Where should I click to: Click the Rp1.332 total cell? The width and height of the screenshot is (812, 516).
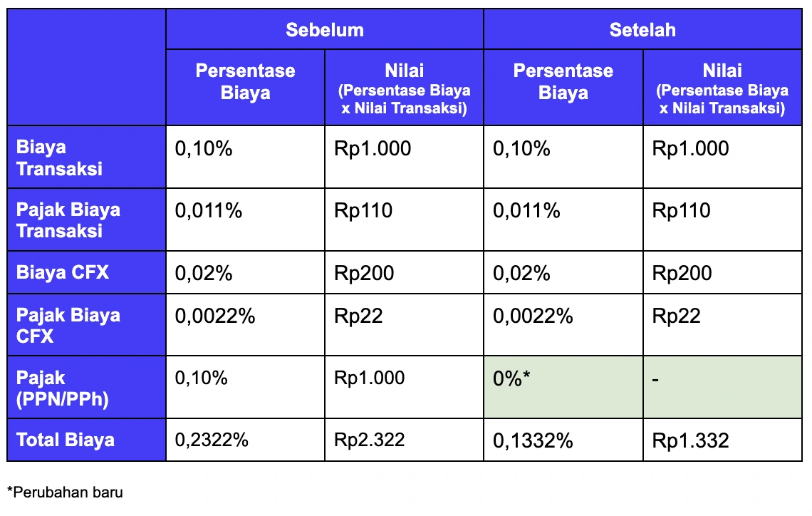click(722, 440)
